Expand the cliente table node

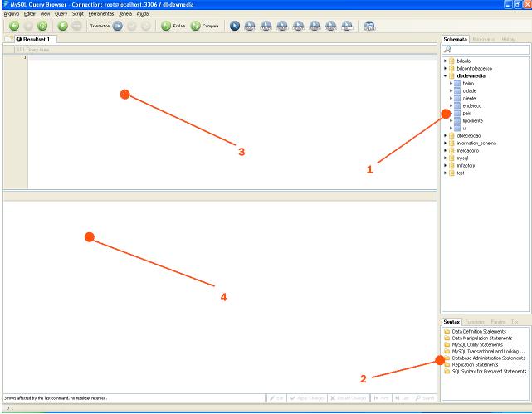pyautogui.click(x=450, y=98)
